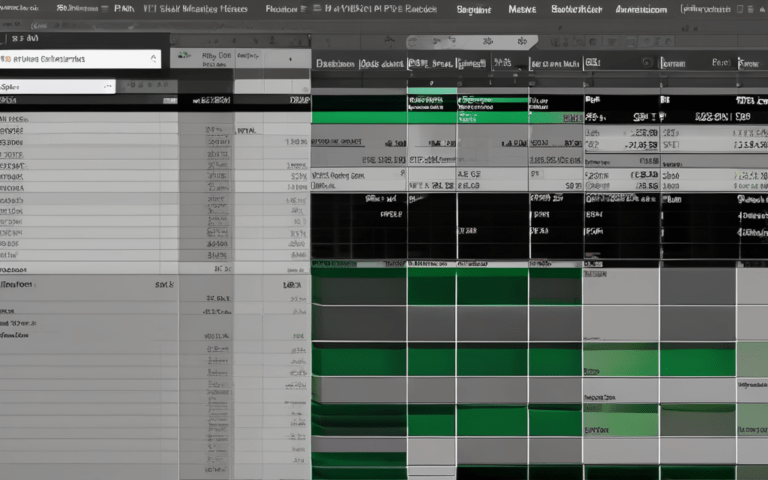Viewport: 768px width, 480px height.
Task: Click the dark green cell in the lower grid
Action: point(432,290)
